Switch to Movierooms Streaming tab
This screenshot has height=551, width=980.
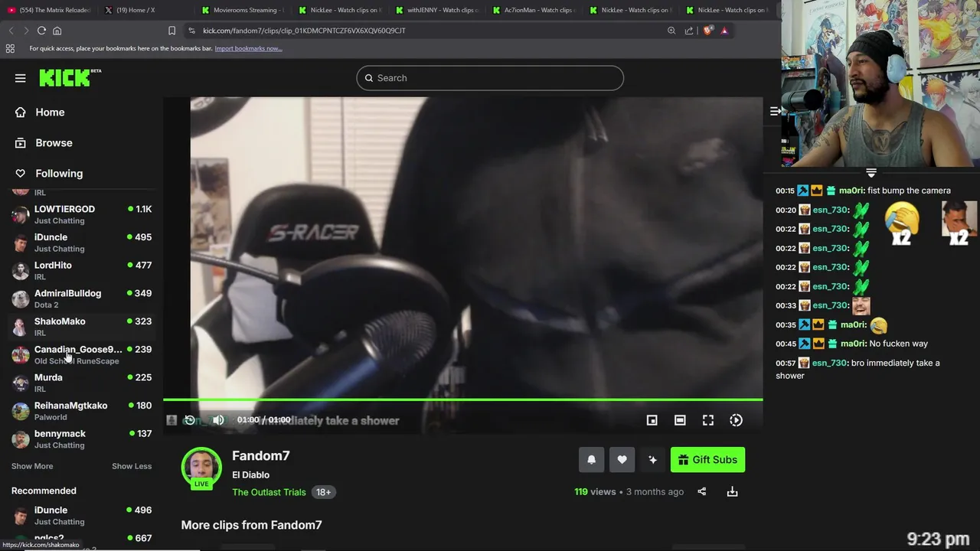click(242, 10)
